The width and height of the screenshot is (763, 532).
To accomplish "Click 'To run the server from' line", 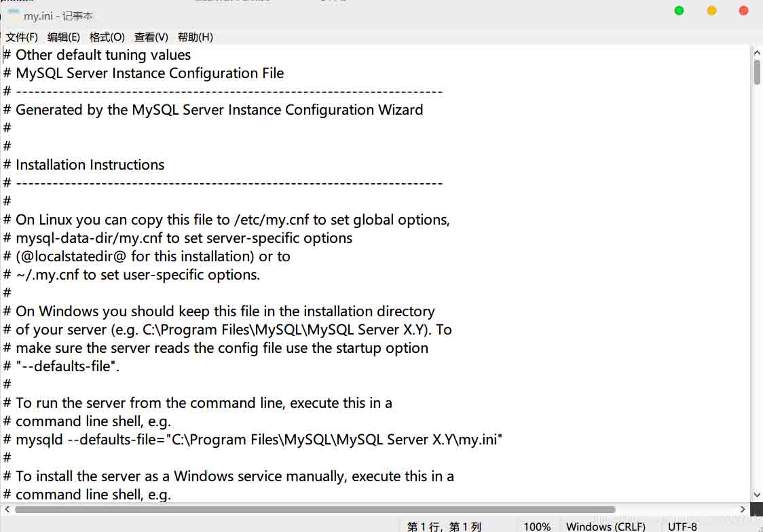I will 198,403.
